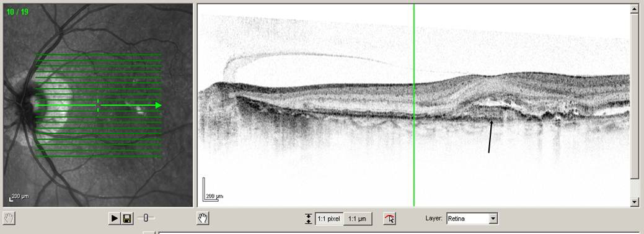This screenshot has width=644, height=234.
Task: Open the Layer dropdown arrow
Action: pyautogui.click(x=493, y=218)
